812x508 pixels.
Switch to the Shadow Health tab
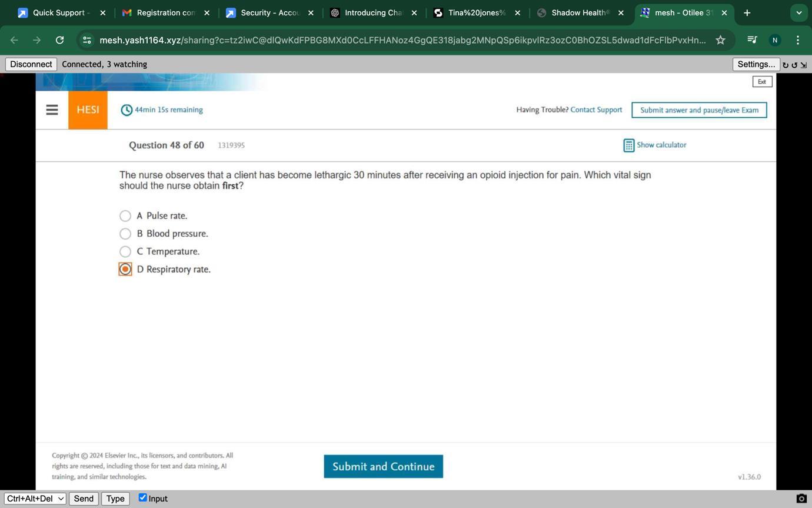coord(580,12)
